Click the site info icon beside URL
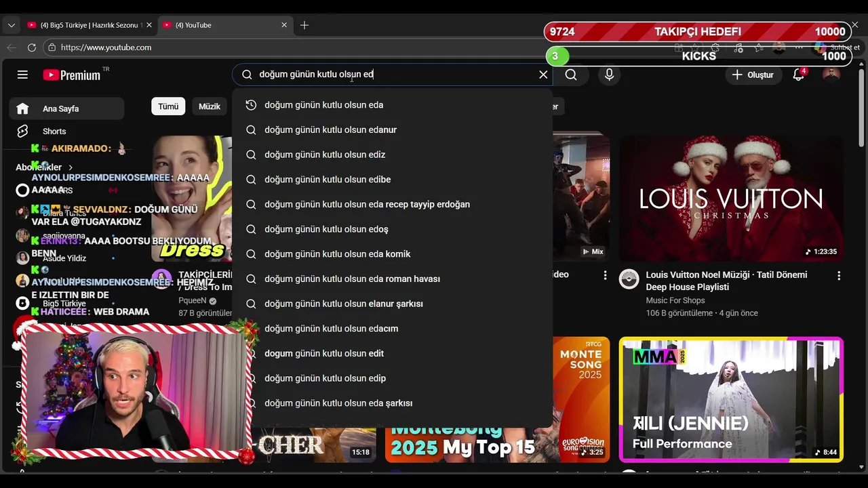Viewport: 868px width, 488px height. click(x=52, y=47)
